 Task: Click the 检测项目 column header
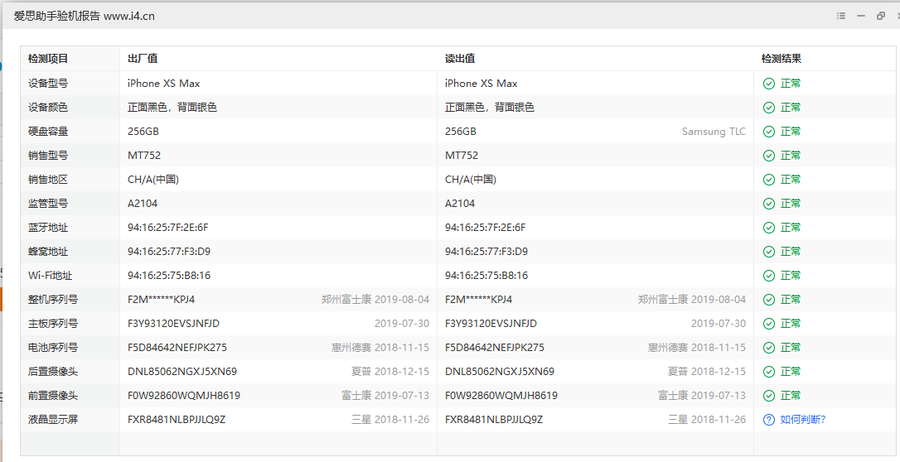click(x=48, y=59)
